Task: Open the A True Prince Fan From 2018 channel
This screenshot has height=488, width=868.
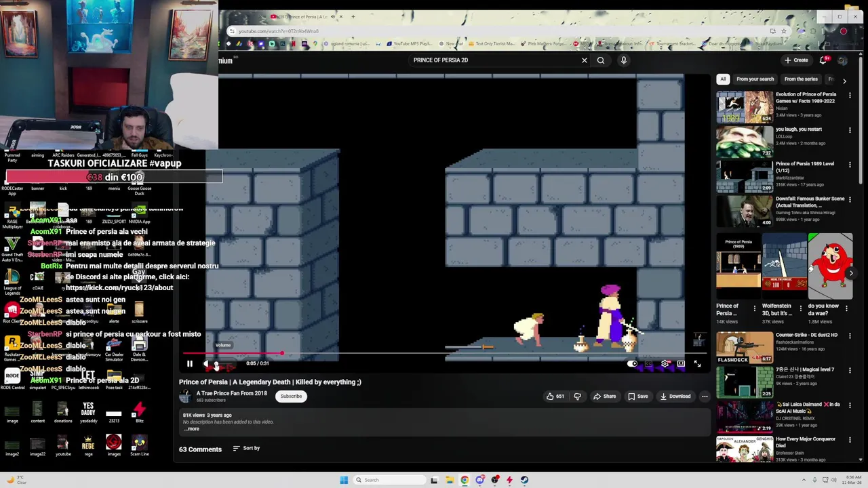Action: click(231, 393)
